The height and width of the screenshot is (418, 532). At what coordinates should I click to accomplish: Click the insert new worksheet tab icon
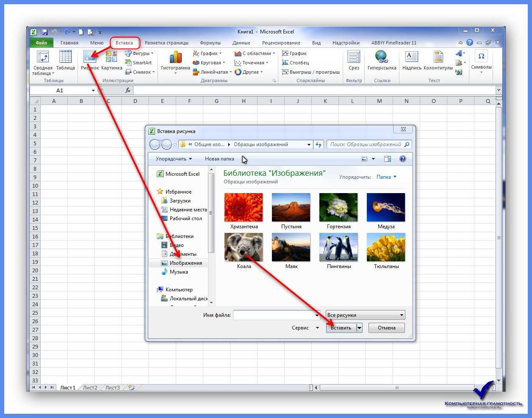[131, 388]
